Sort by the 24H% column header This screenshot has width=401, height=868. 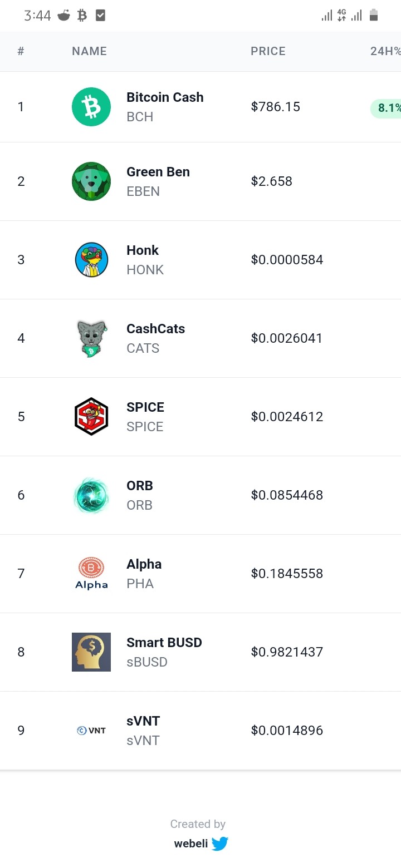click(x=385, y=51)
